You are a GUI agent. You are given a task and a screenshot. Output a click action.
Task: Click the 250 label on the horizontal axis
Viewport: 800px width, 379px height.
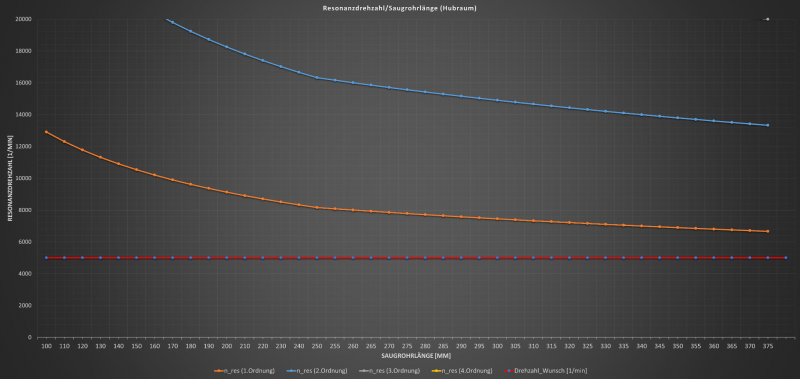(317, 346)
